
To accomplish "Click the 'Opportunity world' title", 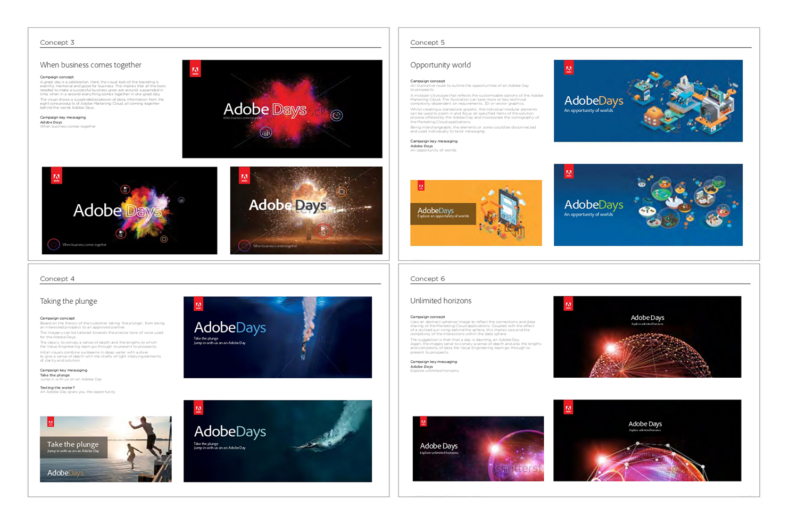I will (x=440, y=65).
